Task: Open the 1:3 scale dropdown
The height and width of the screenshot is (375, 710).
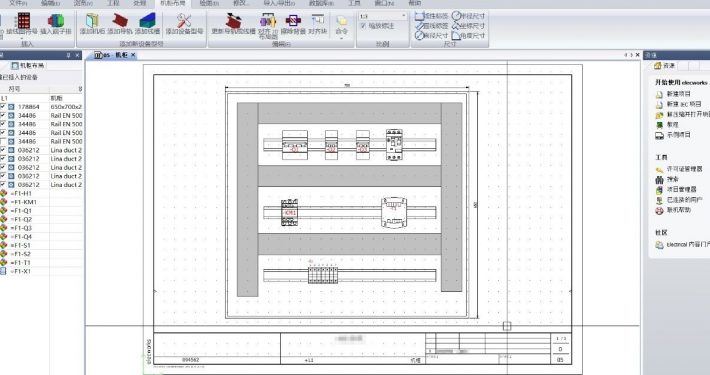Action: pos(383,16)
